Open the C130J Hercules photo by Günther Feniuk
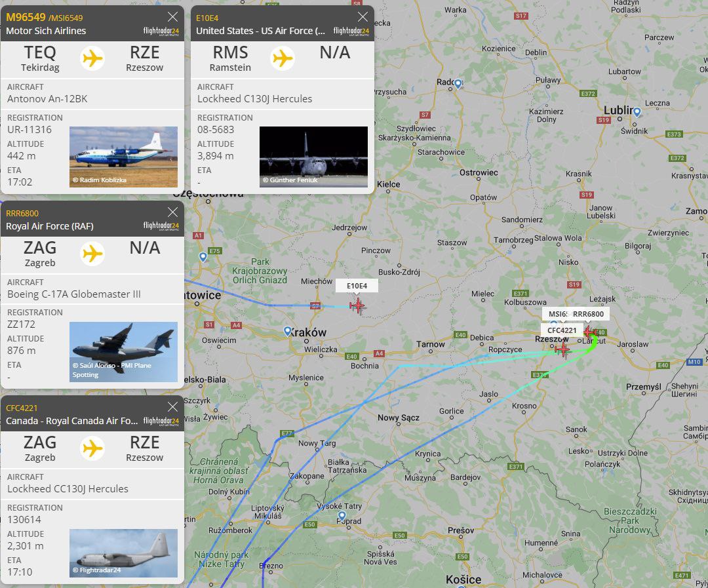 coord(313,157)
